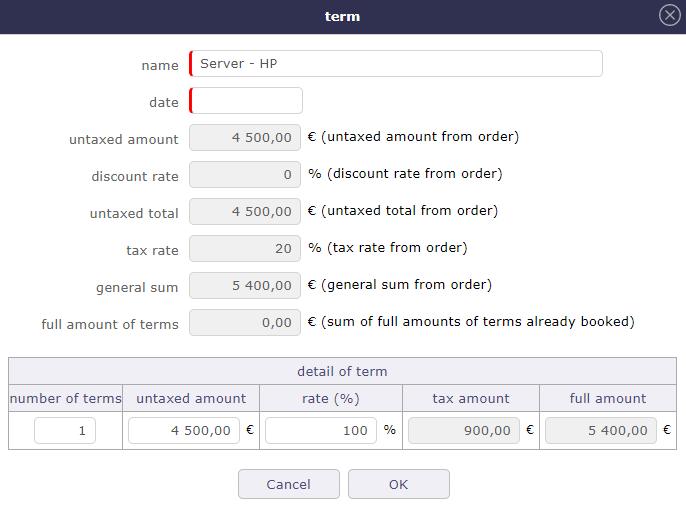Click the untaxed total field
The height and width of the screenshot is (510, 686).
pyautogui.click(x=245, y=211)
